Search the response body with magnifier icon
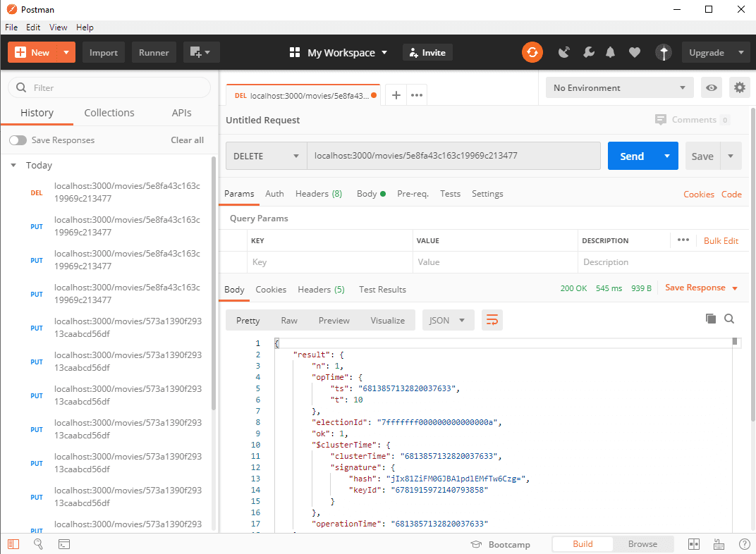756x554 pixels. point(729,319)
